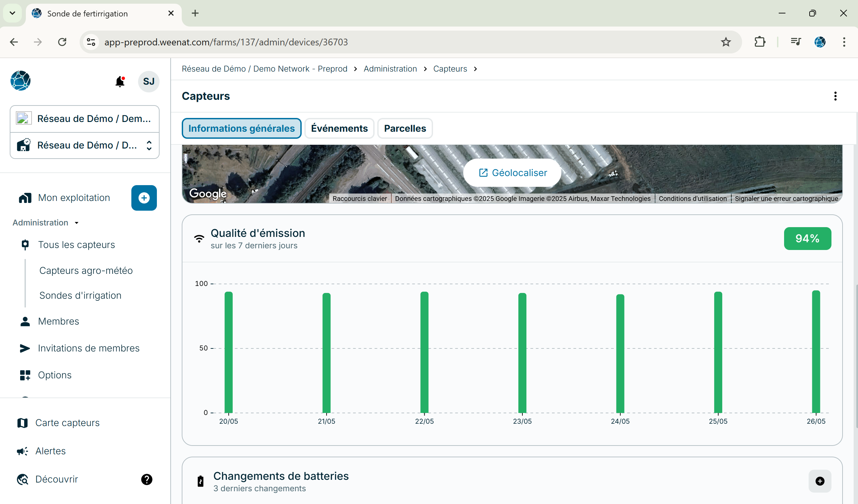Go forward in browser
Screen dimensions: 858x504
pos(38,42)
